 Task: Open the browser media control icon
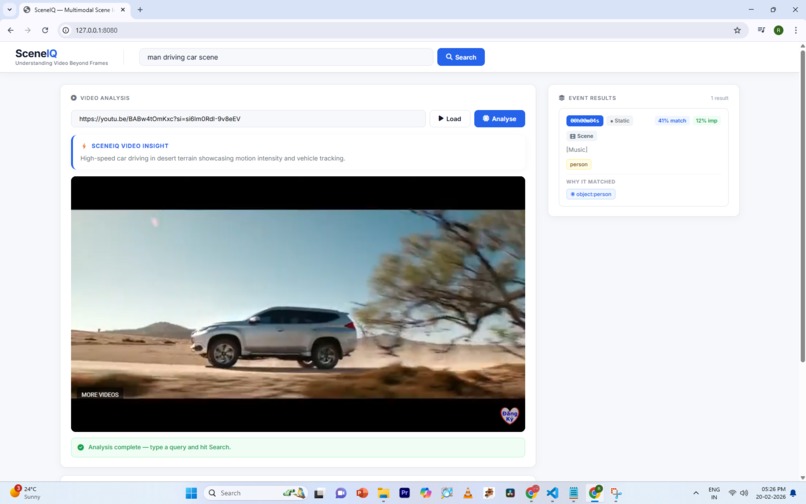click(761, 30)
